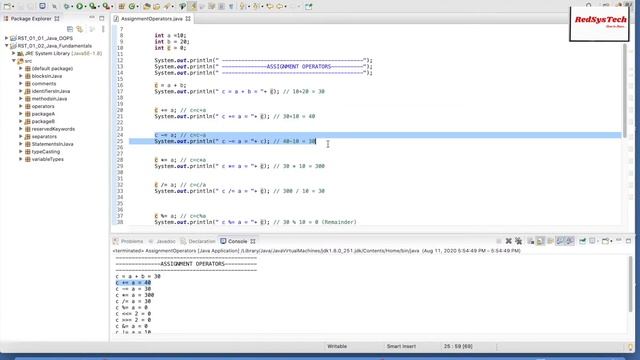
Task: Click the Run External Tools icon
Action: [106, 6]
